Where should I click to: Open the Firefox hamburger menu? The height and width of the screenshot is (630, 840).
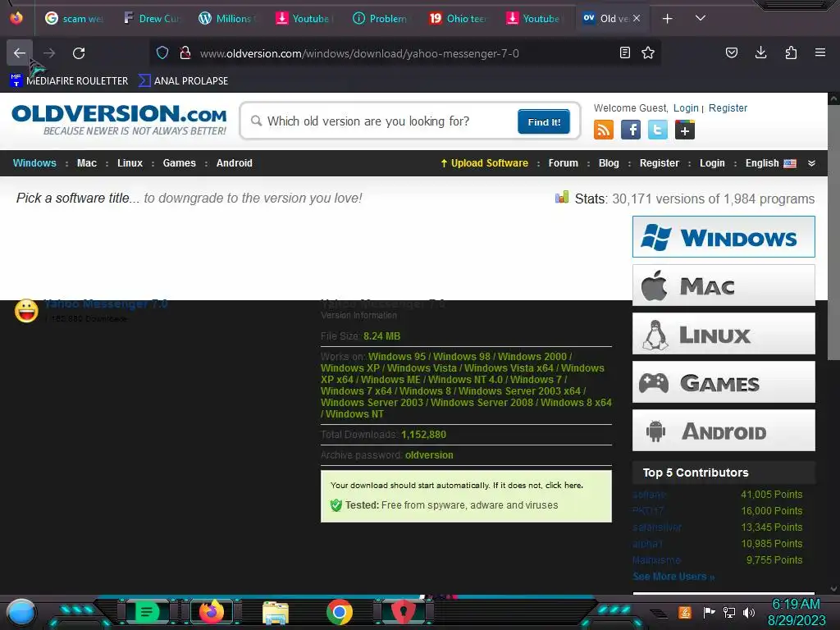pos(820,52)
